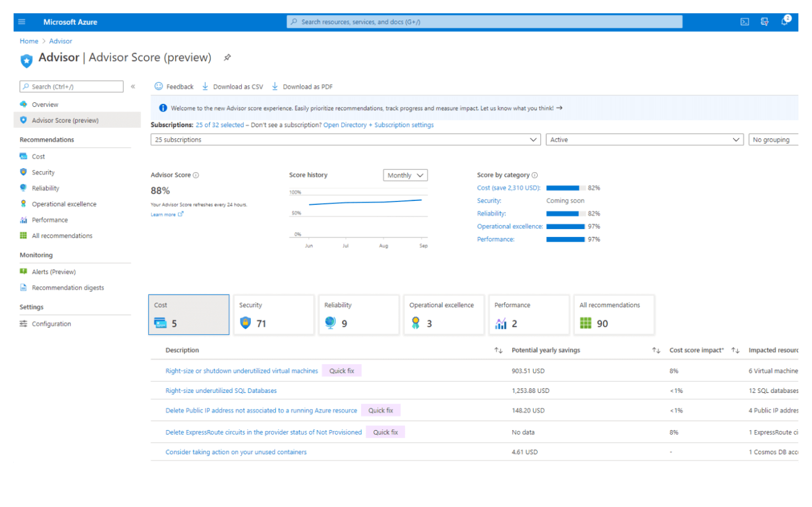
Task: Pin the Advisor Score page
Action: (x=227, y=58)
